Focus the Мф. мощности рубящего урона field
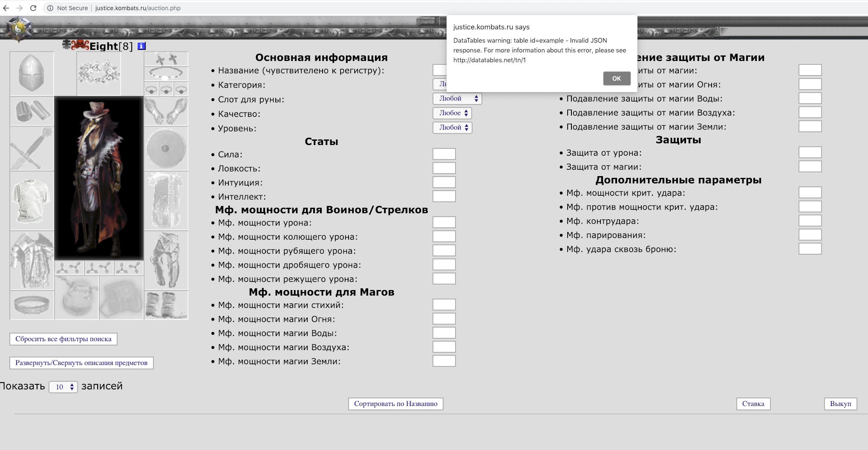Viewport: 868px width, 450px height. (444, 250)
